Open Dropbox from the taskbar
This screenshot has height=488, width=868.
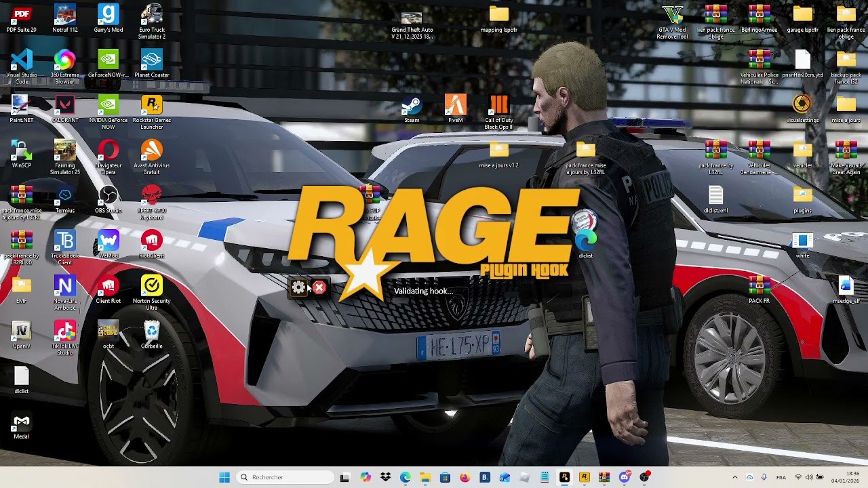point(385,477)
